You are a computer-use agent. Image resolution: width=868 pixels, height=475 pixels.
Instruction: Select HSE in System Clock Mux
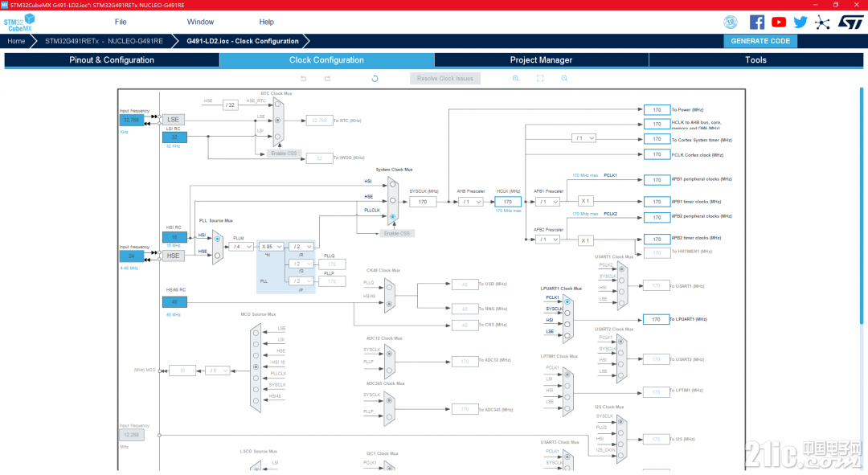(x=392, y=200)
